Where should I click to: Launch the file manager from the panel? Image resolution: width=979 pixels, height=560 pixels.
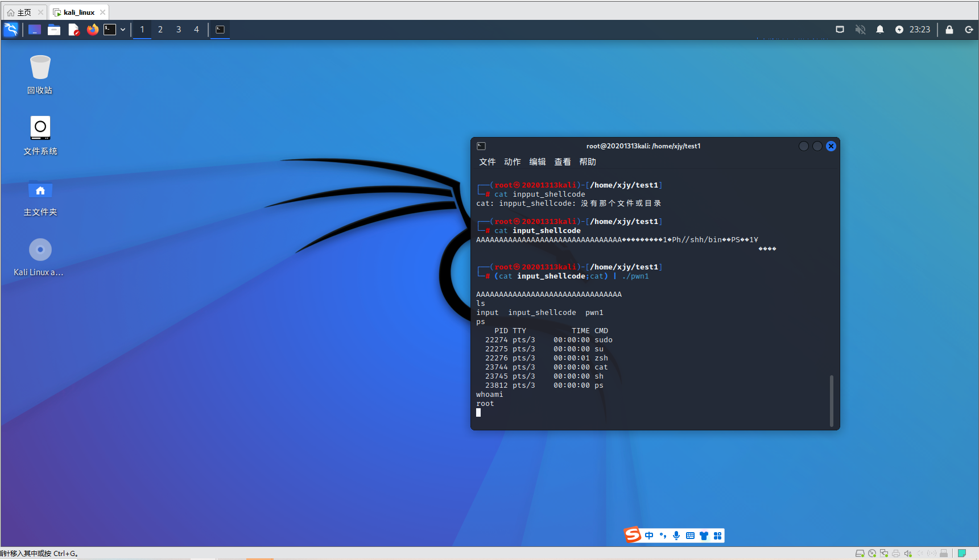[54, 30]
